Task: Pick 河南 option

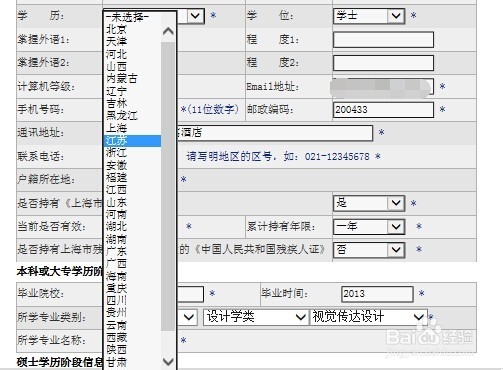Action: pyautogui.click(x=133, y=214)
